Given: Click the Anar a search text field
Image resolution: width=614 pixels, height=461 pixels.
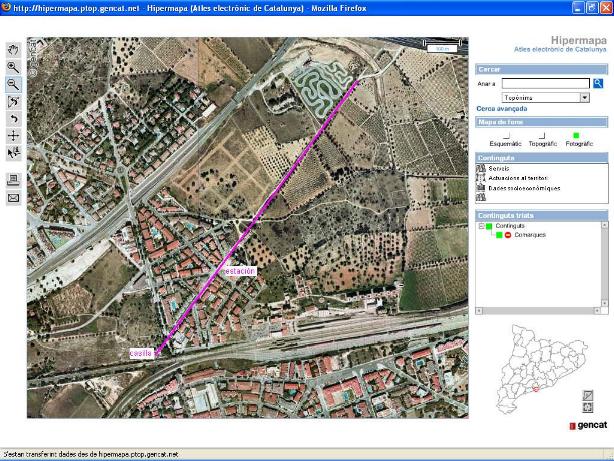Looking at the screenshot, I should pyautogui.click(x=546, y=84).
